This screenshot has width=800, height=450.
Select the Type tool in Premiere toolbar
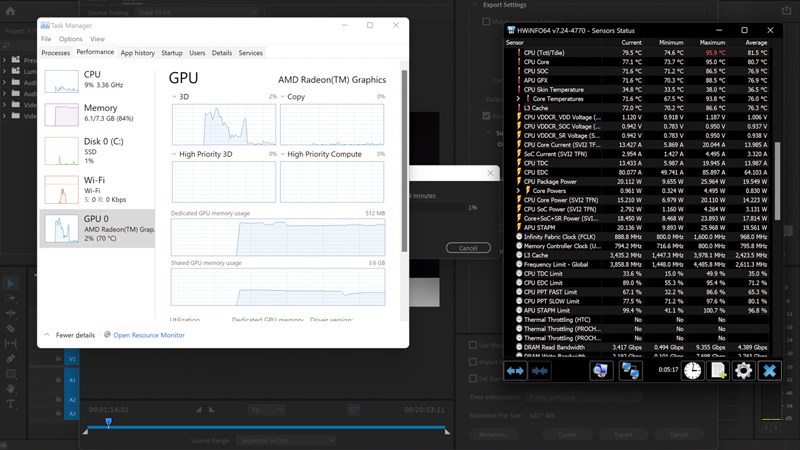coord(11,405)
